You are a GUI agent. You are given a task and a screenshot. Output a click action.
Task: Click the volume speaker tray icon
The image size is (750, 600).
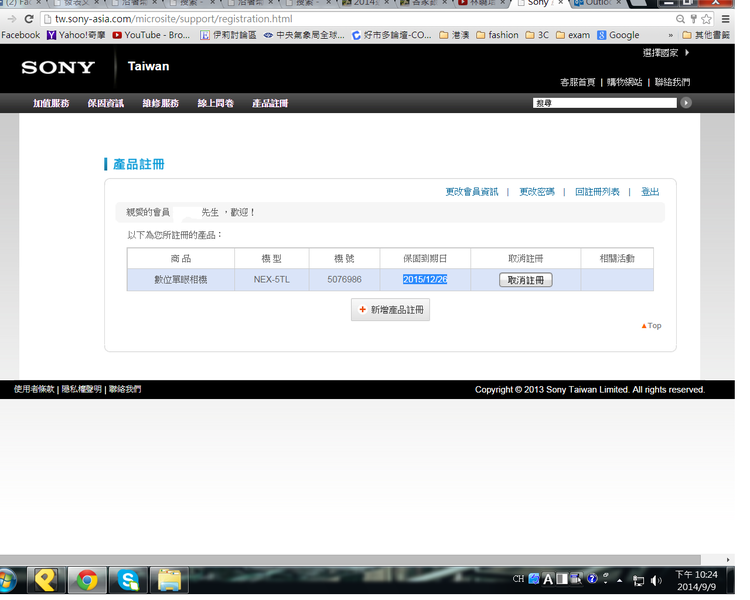656,580
